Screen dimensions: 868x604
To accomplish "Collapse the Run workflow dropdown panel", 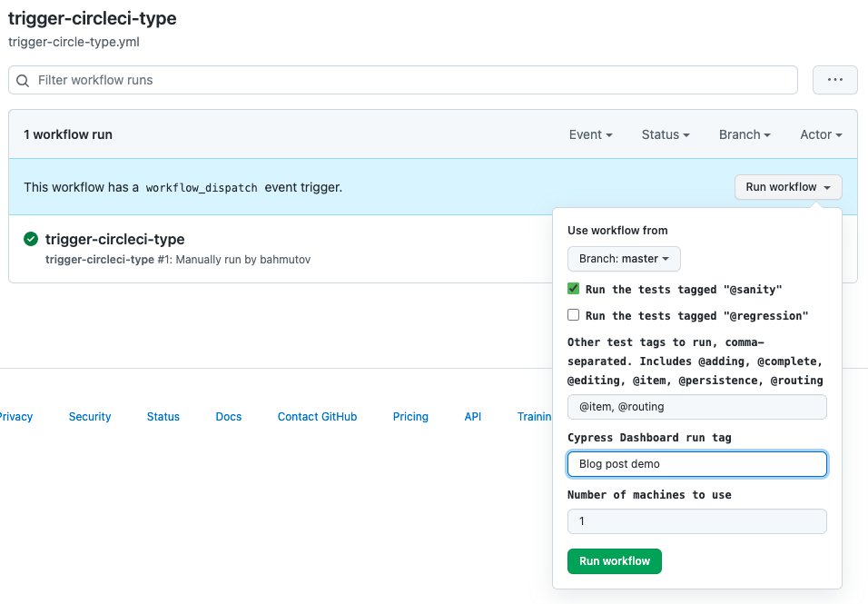I will pyautogui.click(x=787, y=186).
